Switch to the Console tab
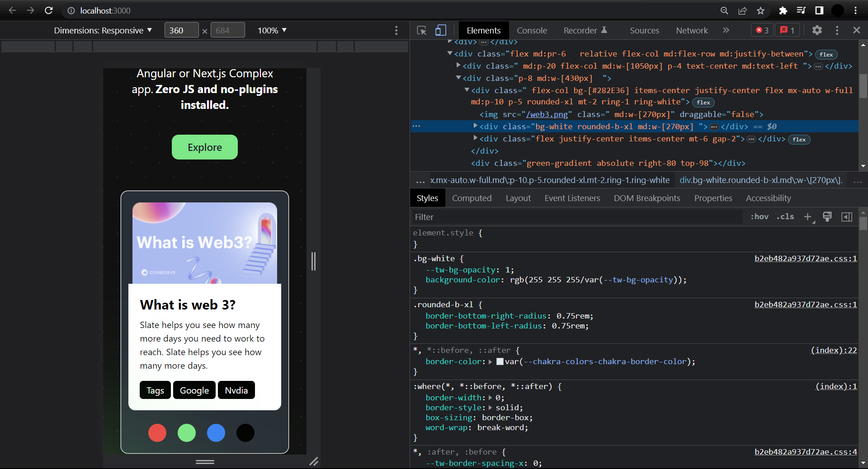The image size is (868, 469). (x=532, y=30)
